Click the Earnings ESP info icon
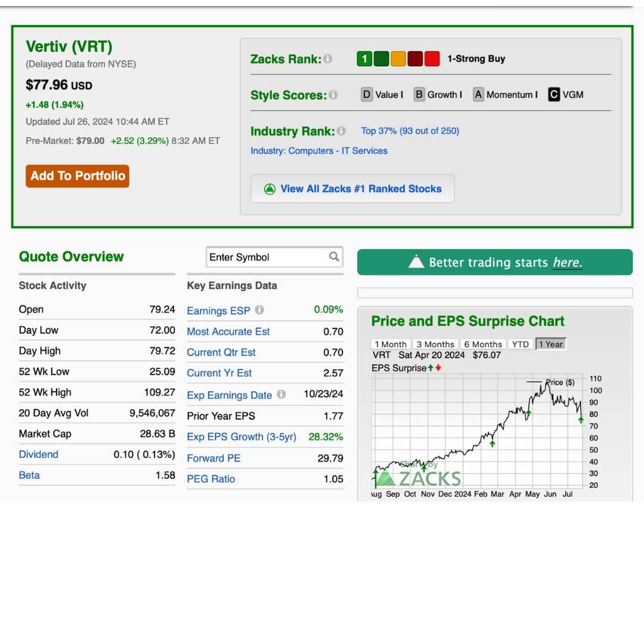The height and width of the screenshot is (644, 644). (x=259, y=310)
